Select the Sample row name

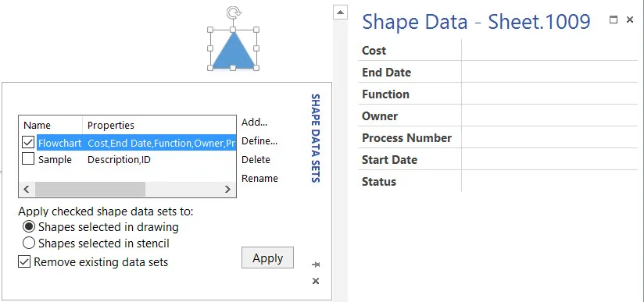(55, 160)
